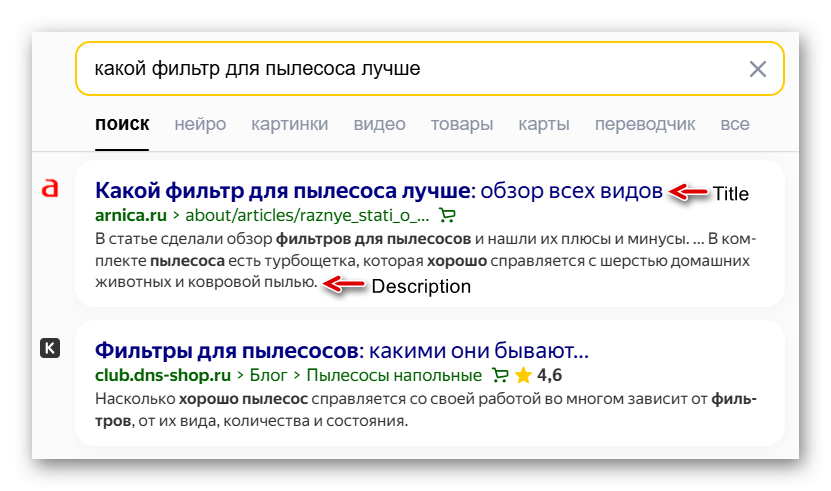Click the shopping cart icon on dns-shop result
This screenshot has height=491, width=831.
coord(501,376)
